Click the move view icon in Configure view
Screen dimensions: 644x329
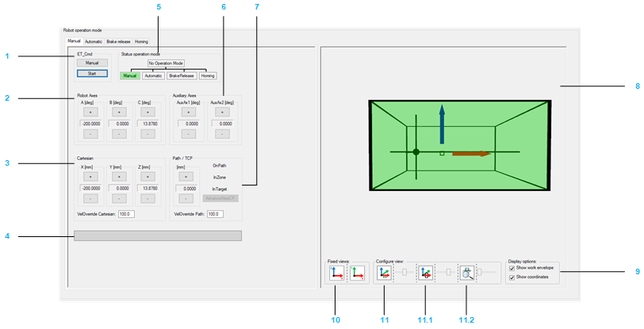(x=385, y=274)
